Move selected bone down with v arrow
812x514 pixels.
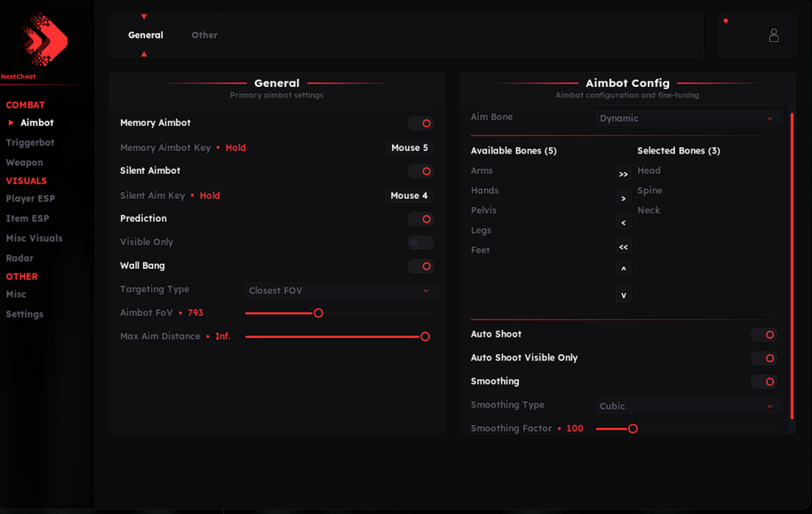[624, 295]
